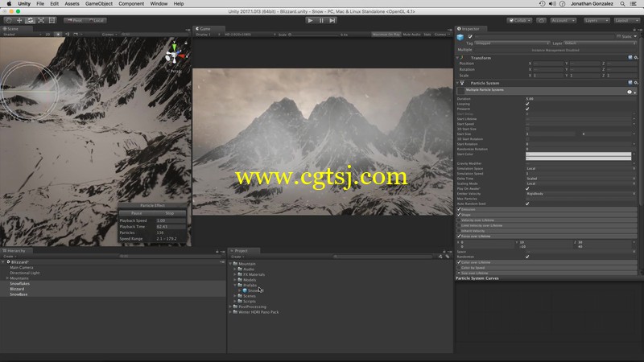
Task: Open Particle System gear settings menu
Action: click(x=636, y=83)
